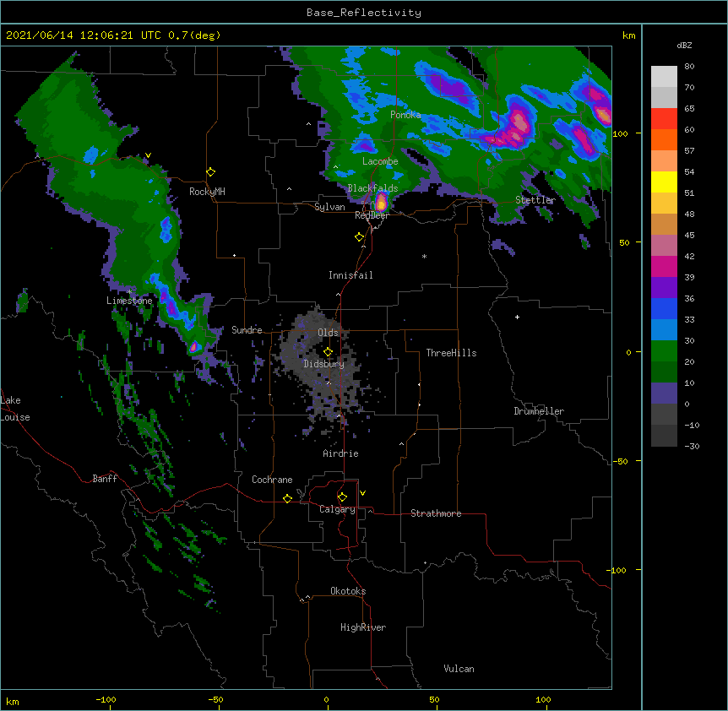Click the Blackfalds city label
Screen dimensions: 728x711
(372, 188)
